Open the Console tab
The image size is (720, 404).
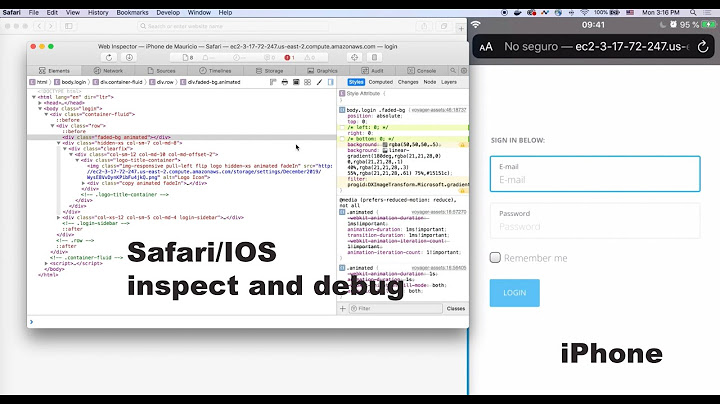pos(422,71)
